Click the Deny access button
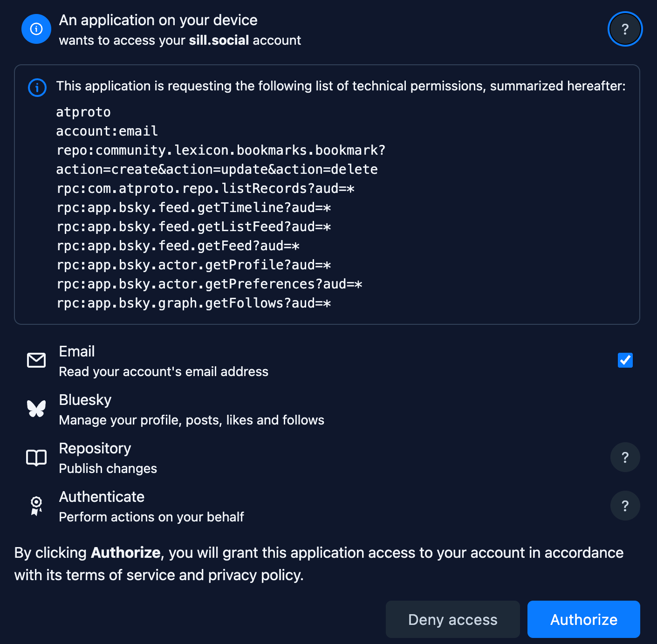 click(452, 619)
